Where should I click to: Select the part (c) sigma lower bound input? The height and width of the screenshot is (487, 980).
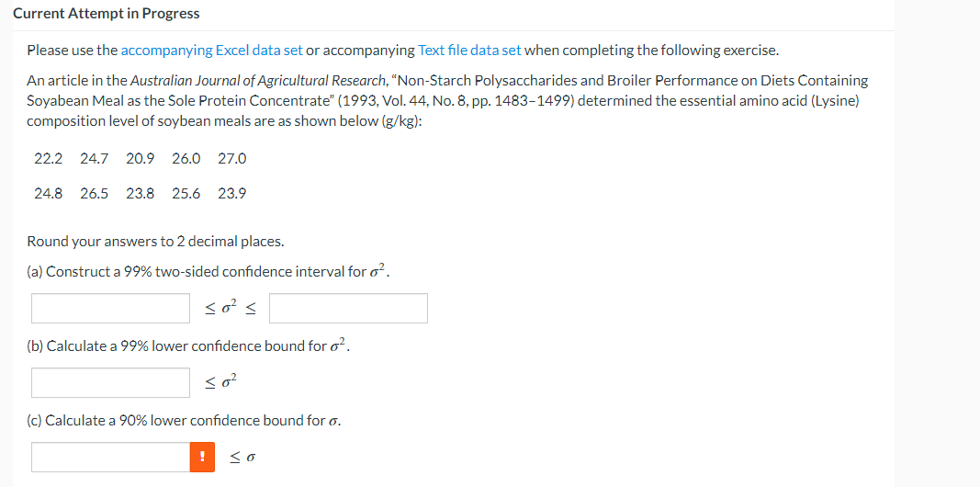coord(110,457)
